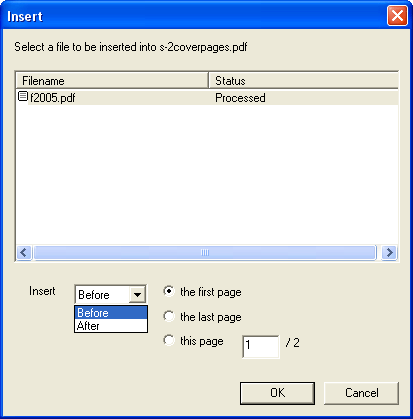Image resolution: width=413 pixels, height=419 pixels.
Task: Click the empty area of file list
Action: (207, 175)
